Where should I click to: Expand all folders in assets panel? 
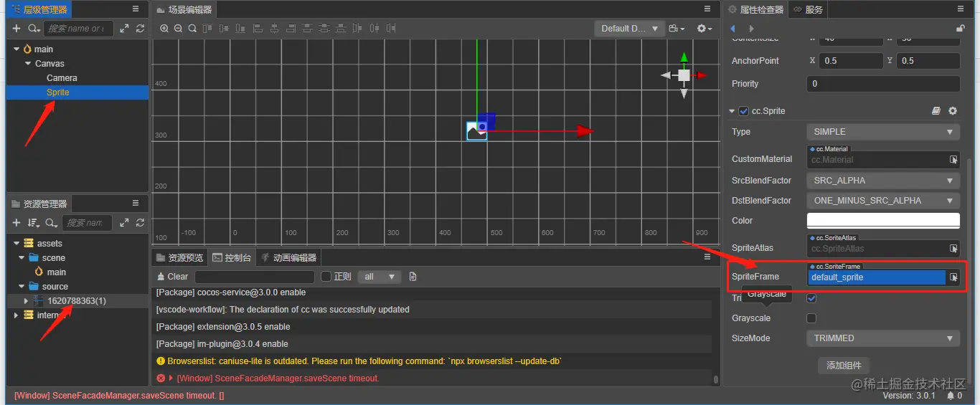[x=125, y=223]
